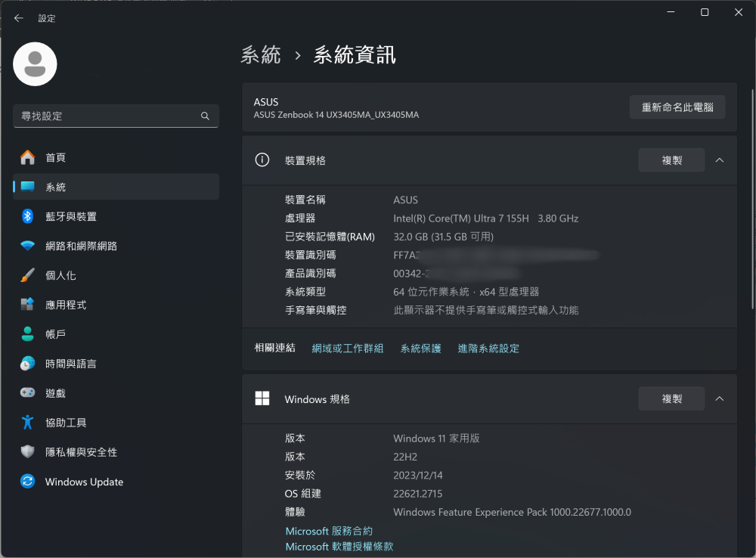The image size is (756, 558).
Task: Collapse the 裝置規格 section chevron
Action: coord(719,160)
